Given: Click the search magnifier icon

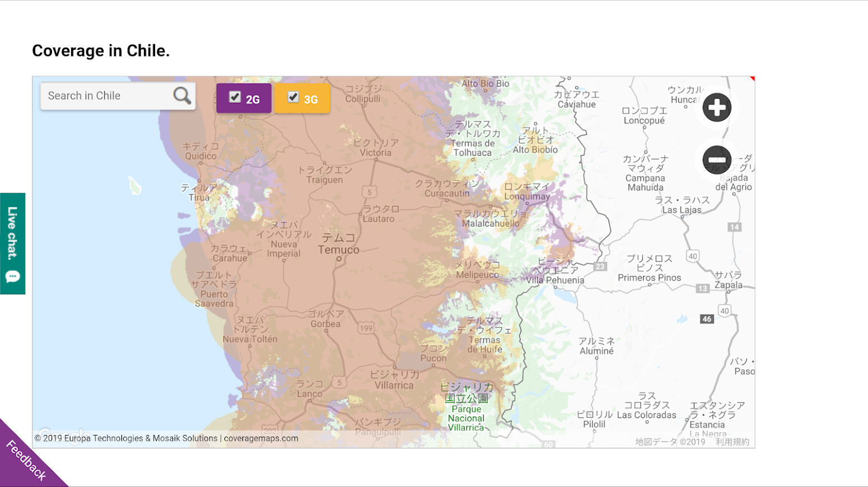Looking at the screenshot, I should click(x=182, y=96).
